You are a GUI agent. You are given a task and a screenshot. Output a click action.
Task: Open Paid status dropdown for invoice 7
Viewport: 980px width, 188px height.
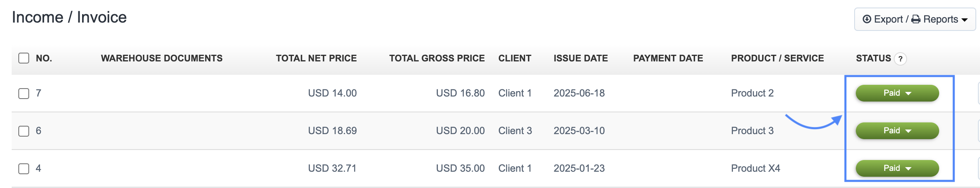[x=897, y=93]
